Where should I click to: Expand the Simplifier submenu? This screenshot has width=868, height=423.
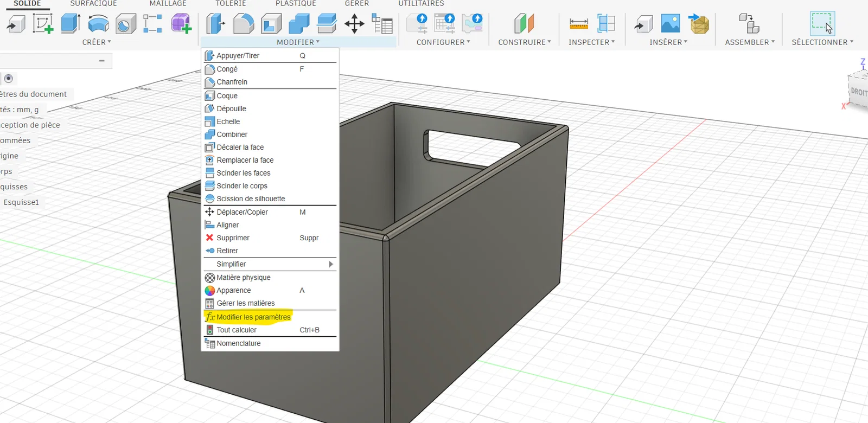[270, 264]
